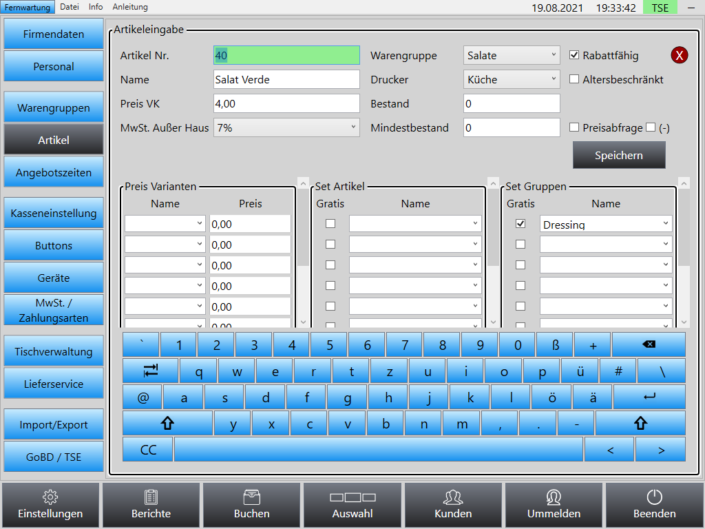Open Dressing dropdown in Set Gruppen
This screenshot has width=705, height=529.
point(606,224)
